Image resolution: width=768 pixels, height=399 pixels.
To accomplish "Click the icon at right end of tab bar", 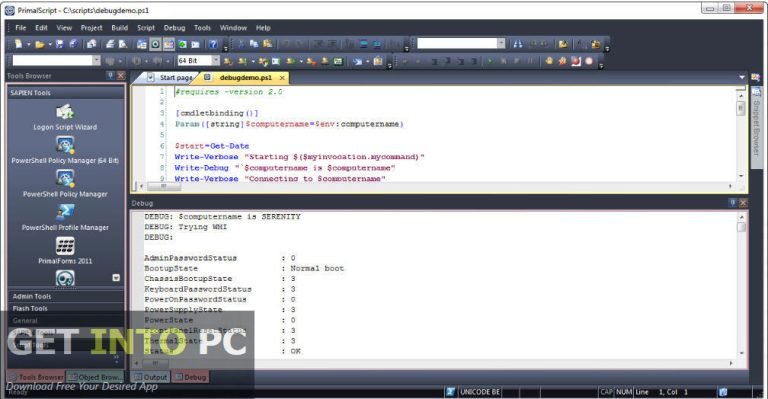I will click(756, 77).
